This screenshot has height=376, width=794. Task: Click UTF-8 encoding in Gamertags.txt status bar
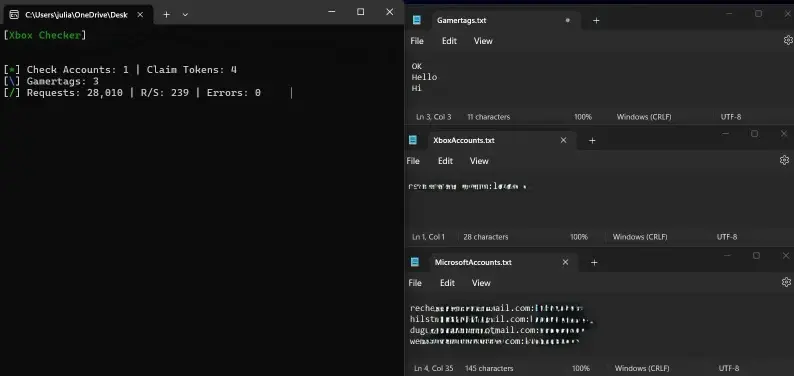pos(731,117)
